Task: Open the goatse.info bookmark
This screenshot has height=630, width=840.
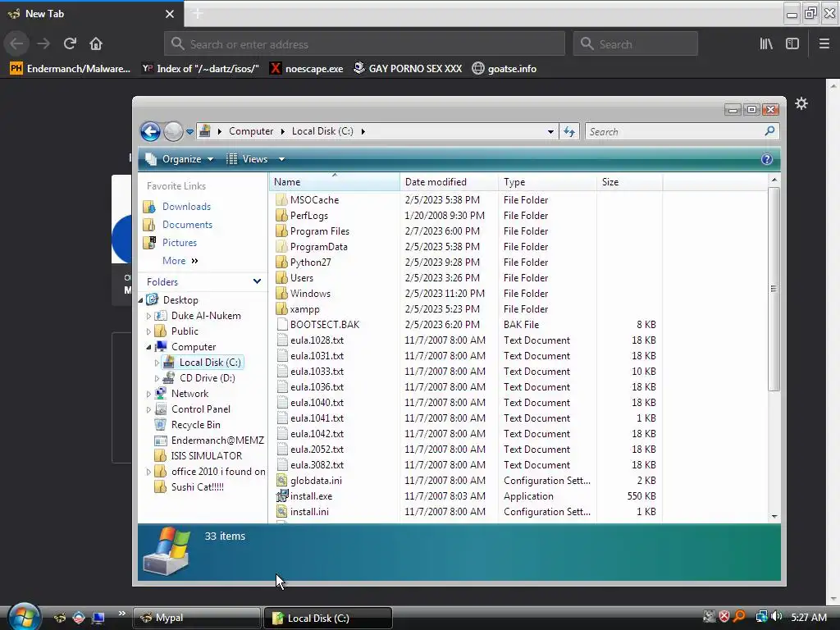Action: point(504,69)
